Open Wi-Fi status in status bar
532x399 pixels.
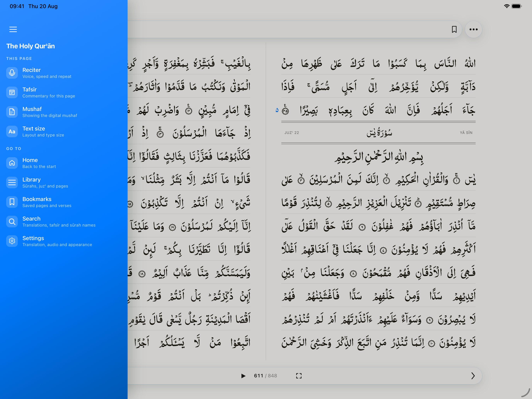point(506,6)
